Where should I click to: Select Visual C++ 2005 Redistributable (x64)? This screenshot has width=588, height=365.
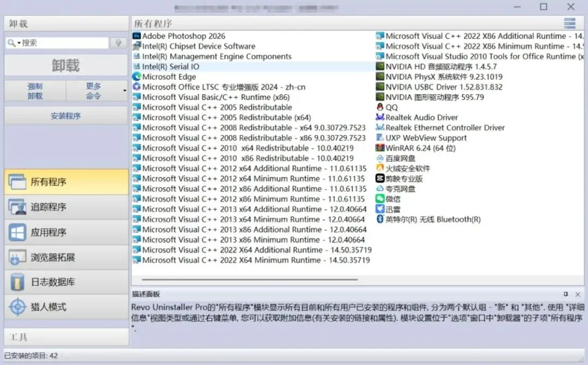[x=226, y=117]
